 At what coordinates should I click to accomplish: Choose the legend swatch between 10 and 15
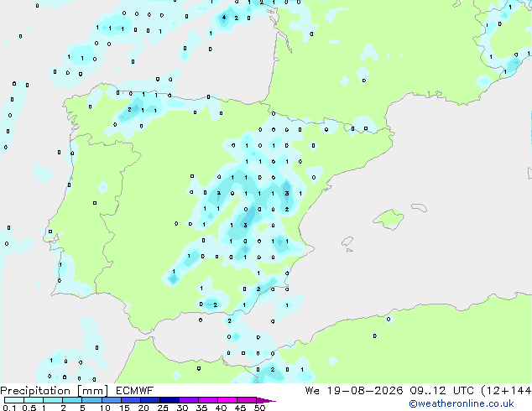[x=111, y=400]
